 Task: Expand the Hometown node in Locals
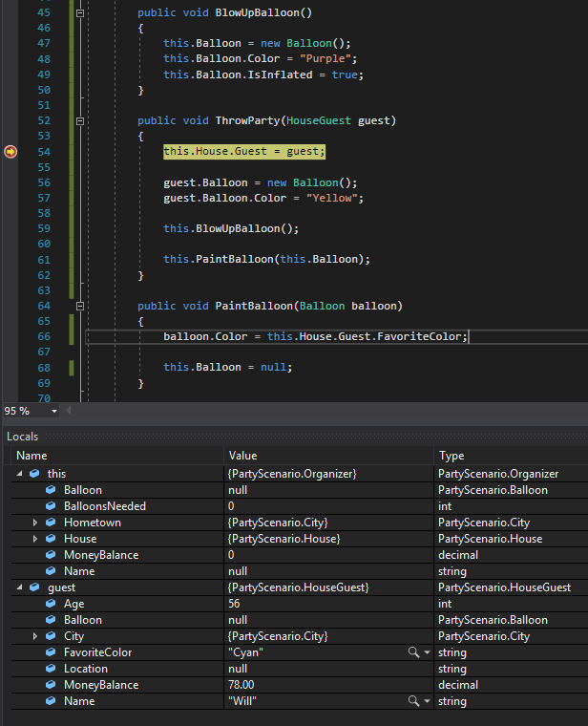coord(35,523)
